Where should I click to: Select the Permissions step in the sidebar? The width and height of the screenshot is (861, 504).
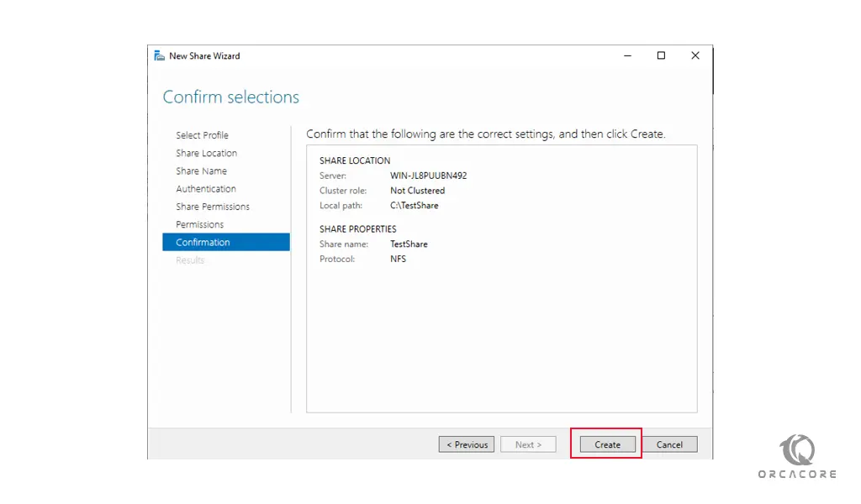pos(200,224)
